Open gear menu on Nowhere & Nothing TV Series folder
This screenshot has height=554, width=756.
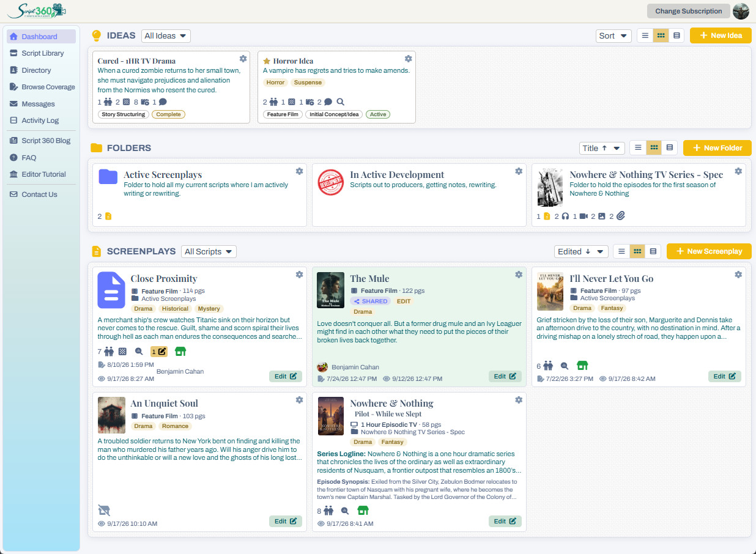[738, 171]
